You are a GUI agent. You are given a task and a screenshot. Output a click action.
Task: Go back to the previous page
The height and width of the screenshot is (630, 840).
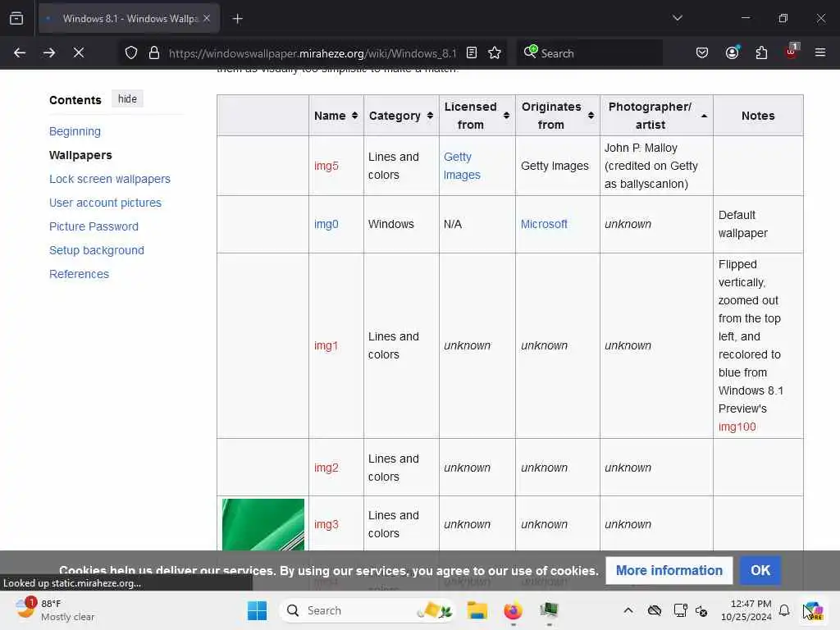tap(20, 52)
